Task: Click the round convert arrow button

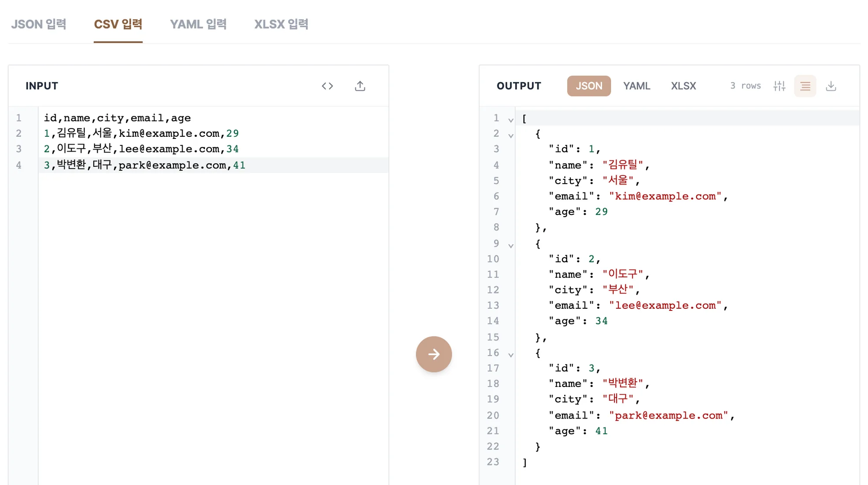Action: 434,354
